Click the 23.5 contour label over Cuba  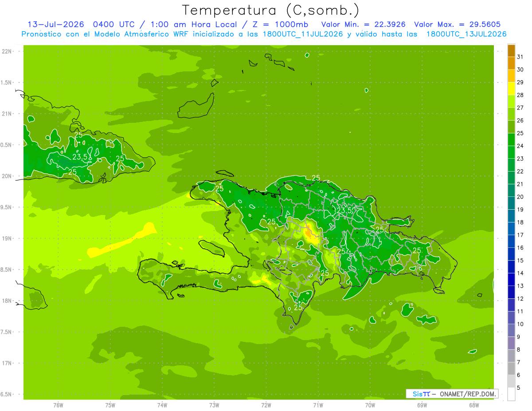79,157
